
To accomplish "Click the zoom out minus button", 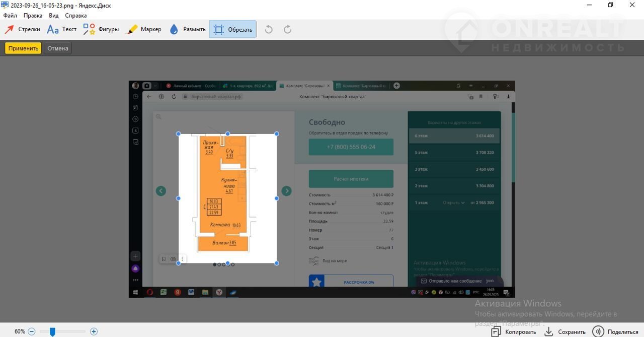I will point(32,331).
